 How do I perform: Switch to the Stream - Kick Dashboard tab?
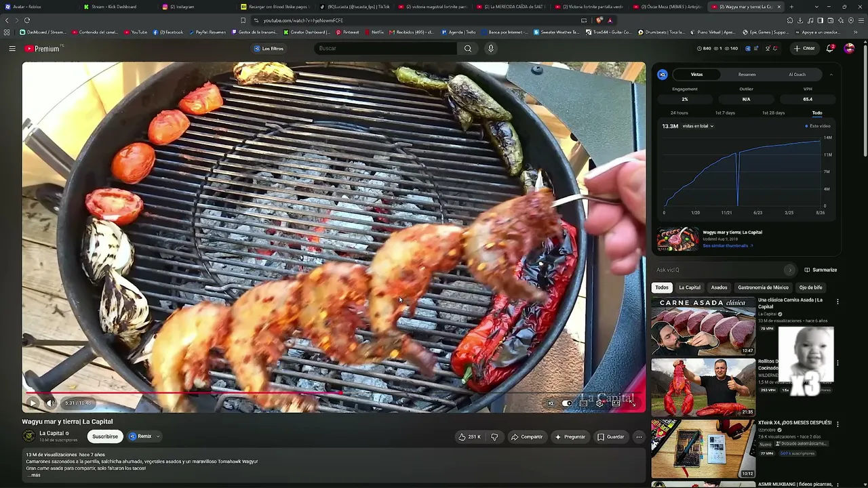[x=113, y=7]
